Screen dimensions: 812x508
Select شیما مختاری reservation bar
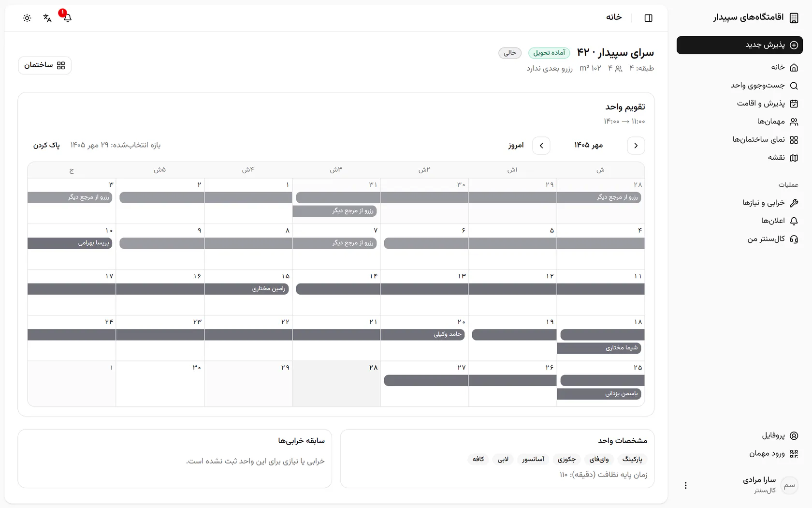(x=599, y=348)
